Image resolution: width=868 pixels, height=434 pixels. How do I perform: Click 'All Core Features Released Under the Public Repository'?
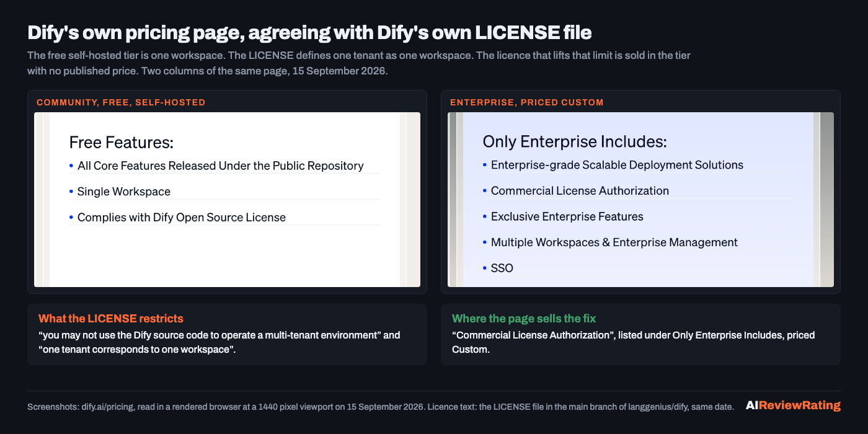[220, 166]
